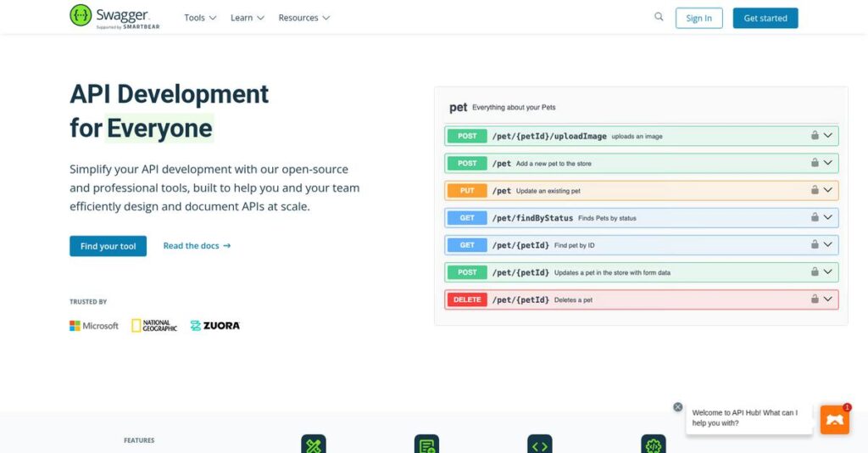
Task: Click lock icon on GET /pet/findByStatus row
Action: (815, 216)
